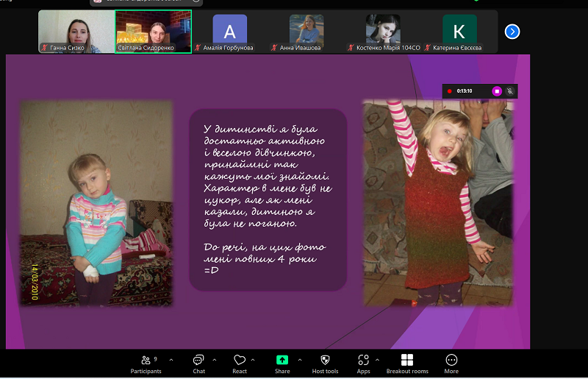Click muted mic icon beside Ганна Сизко

coord(44,48)
